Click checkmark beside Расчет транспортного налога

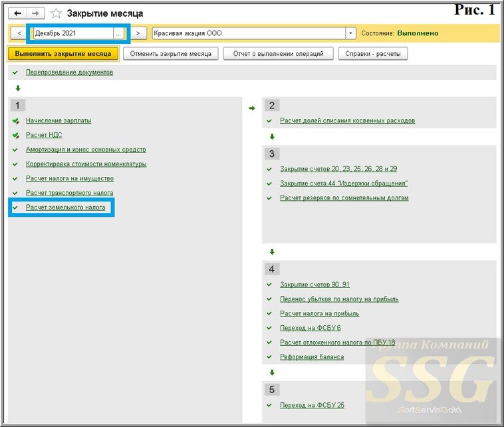click(x=15, y=194)
